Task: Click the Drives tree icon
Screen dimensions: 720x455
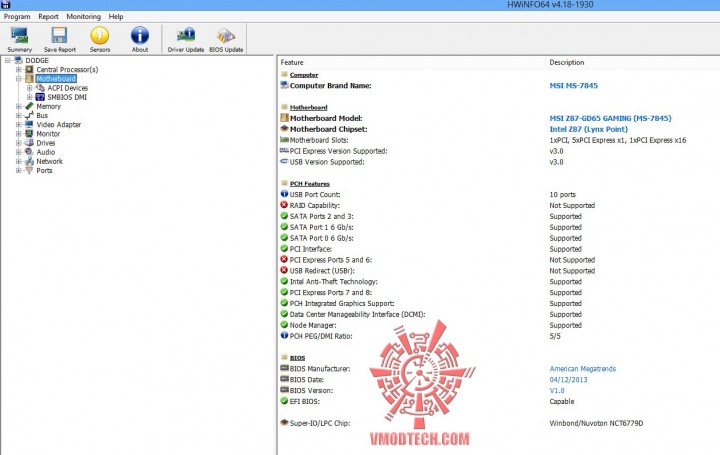Action: [29, 143]
